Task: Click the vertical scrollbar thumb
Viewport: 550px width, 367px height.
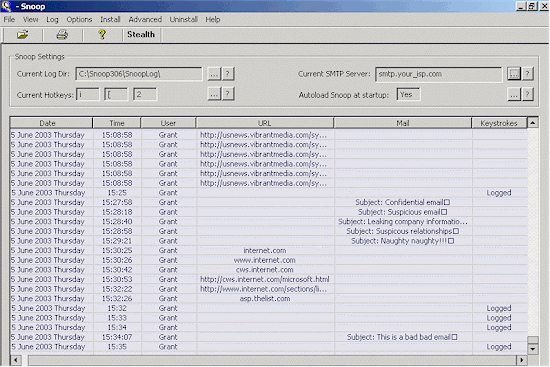Action: coord(533,340)
